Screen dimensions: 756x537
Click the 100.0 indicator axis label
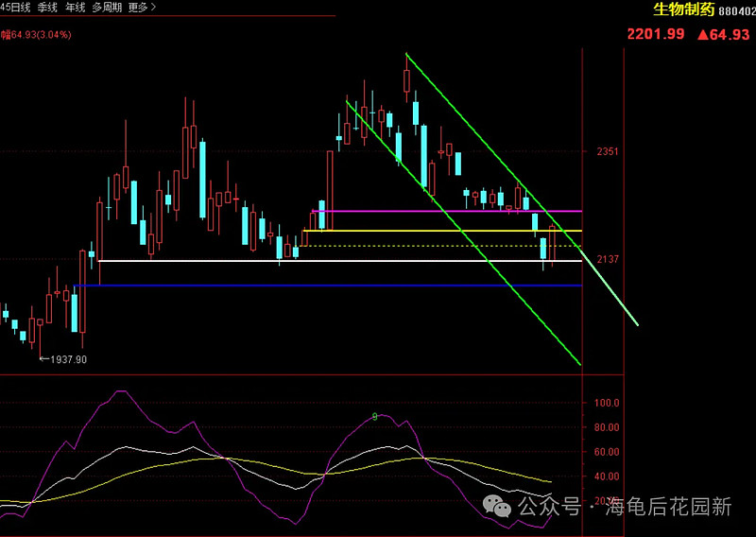[x=607, y=403]
